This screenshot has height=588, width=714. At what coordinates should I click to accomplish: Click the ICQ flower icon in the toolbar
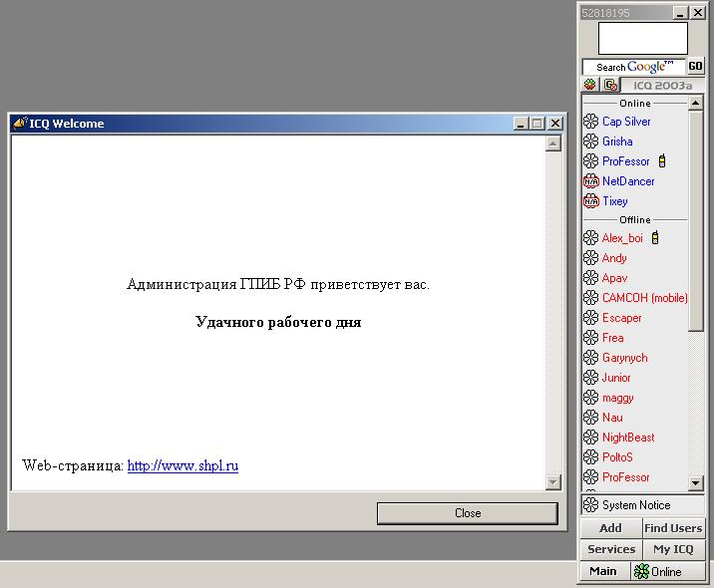coord(590,86)
